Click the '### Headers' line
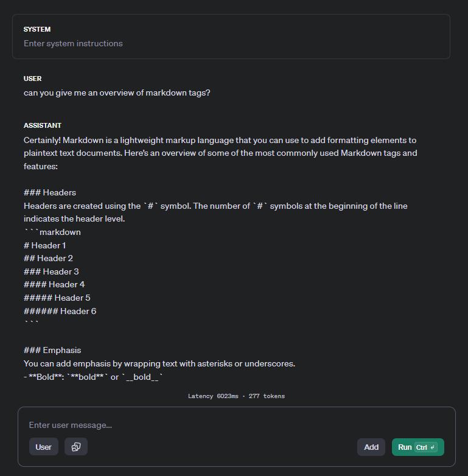Image resolution: width=468 pixels, height=476 pixels. point(50,192)
